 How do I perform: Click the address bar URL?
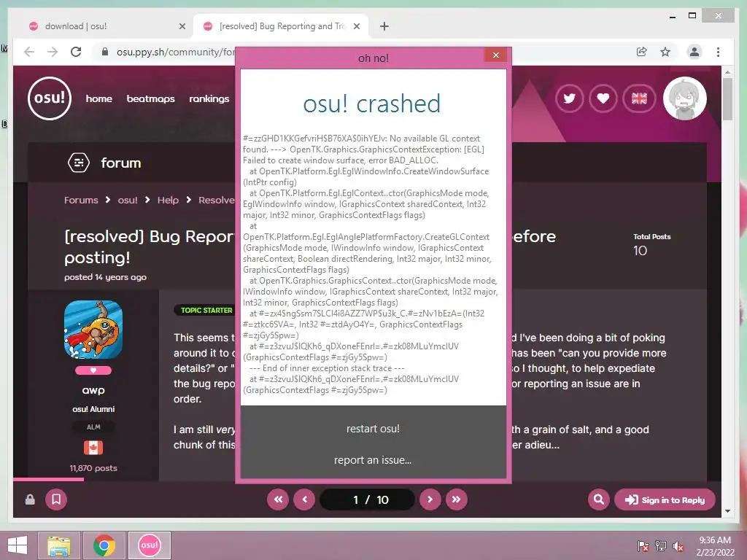tap(176, 52)
